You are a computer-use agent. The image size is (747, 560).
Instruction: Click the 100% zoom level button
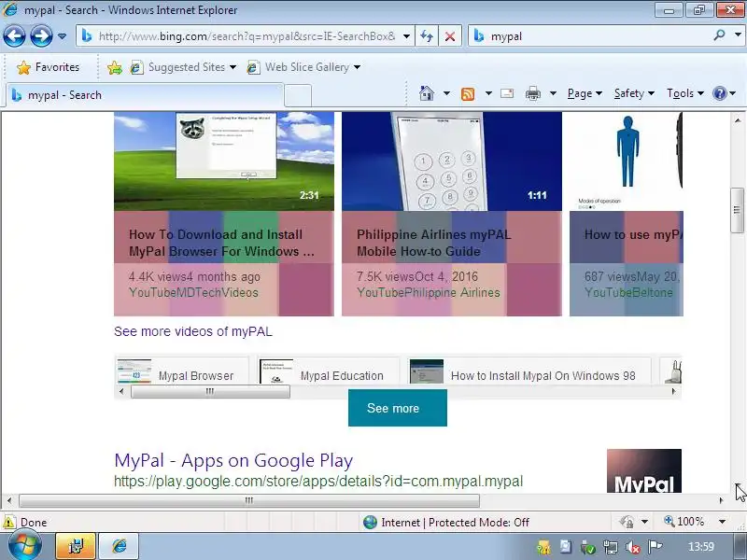(x=684, y=522)
